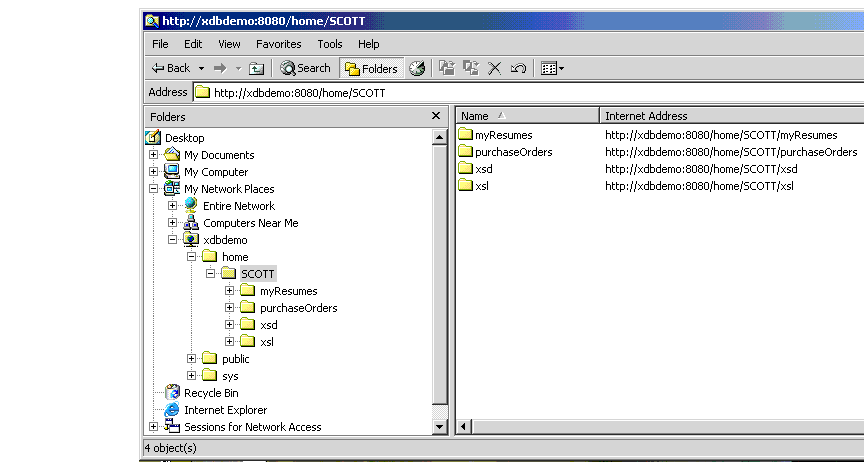The height and width of the screenshot is (470, 864).
Task: Expand the public folder node
Action: [x=192, y=359]
